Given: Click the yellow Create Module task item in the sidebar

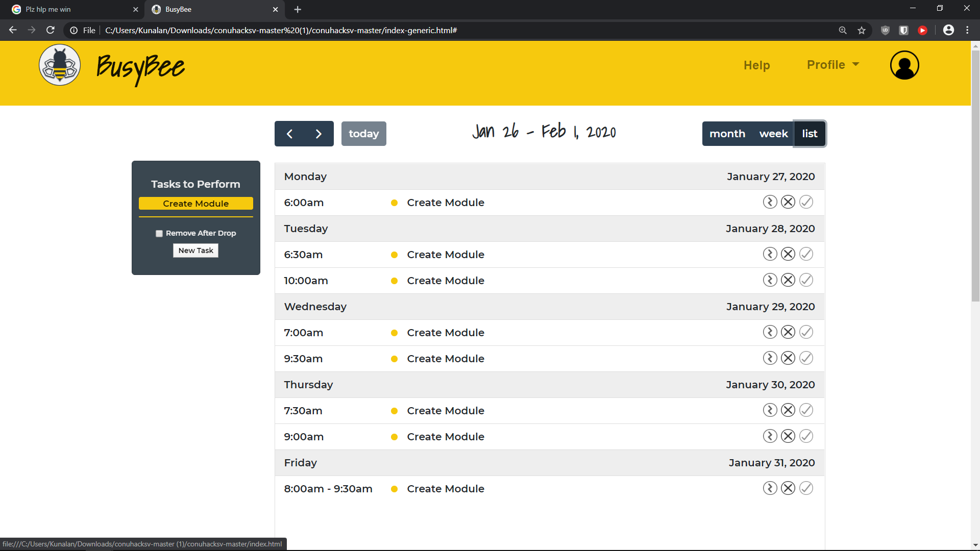Looking at the screenshot, I should (195, 204).
